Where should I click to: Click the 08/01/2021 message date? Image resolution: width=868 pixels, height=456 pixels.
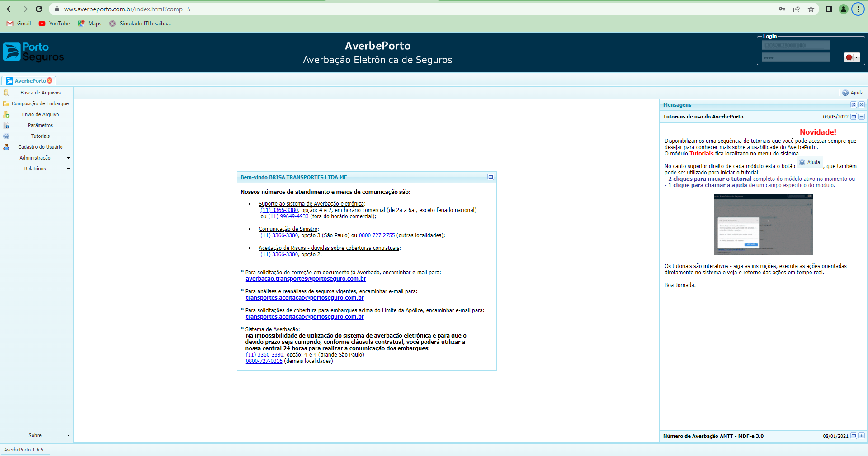835,436
